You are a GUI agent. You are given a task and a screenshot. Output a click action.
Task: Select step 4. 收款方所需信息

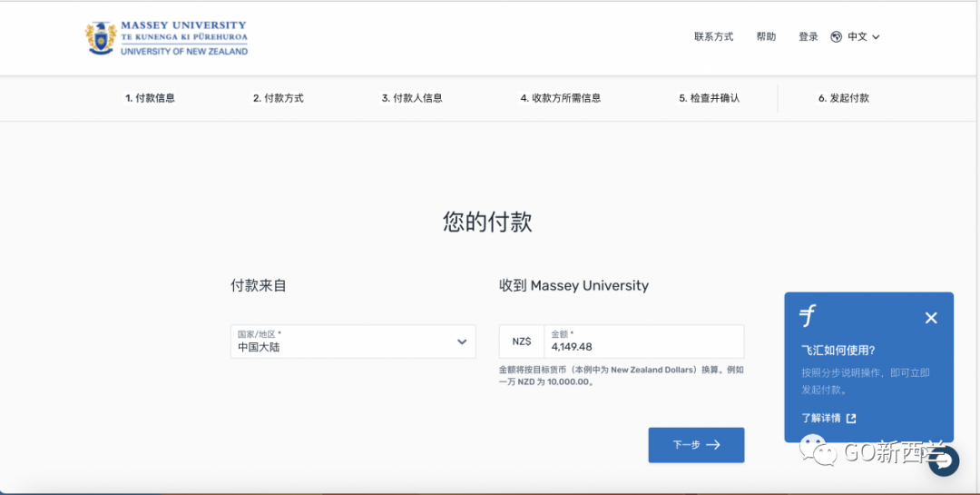(x=561, y=98)
